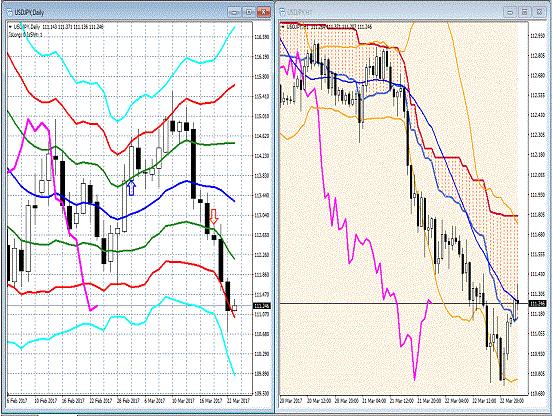Click the 109.500 price label on the Daily price axis
Screen dimensions: 552x416
[262, 393]
